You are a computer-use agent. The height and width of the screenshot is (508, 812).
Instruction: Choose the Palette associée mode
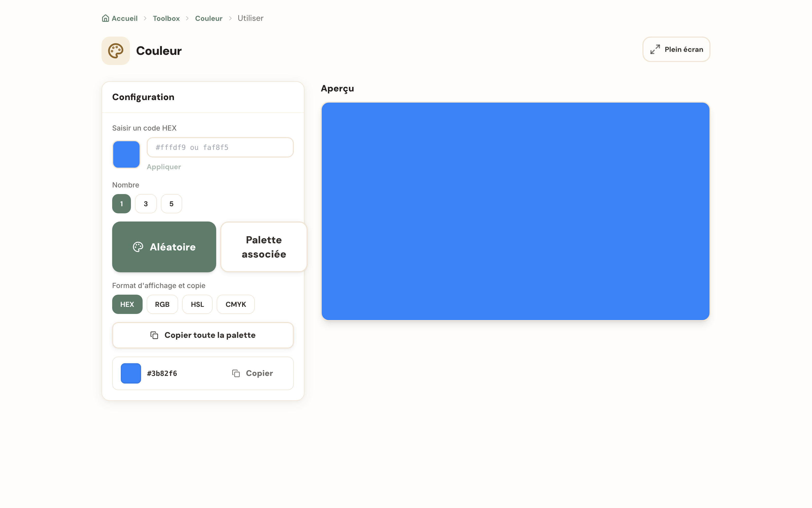[264, 247]
